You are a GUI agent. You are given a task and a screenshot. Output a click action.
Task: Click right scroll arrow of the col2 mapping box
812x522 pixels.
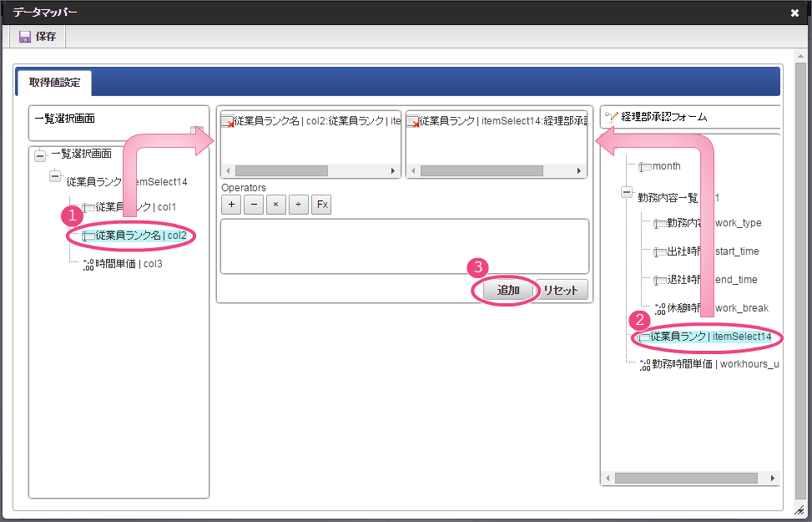point(393,170)
